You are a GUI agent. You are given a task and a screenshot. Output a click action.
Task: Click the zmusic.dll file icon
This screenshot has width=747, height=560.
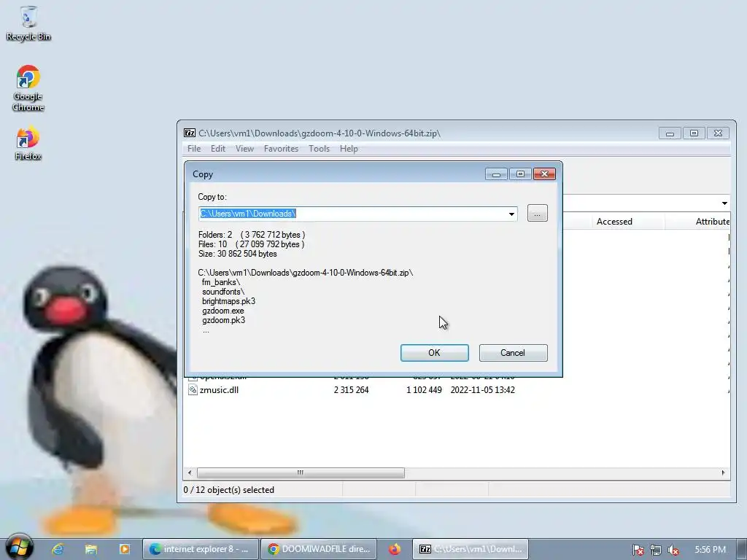click(x=193, y=390)
